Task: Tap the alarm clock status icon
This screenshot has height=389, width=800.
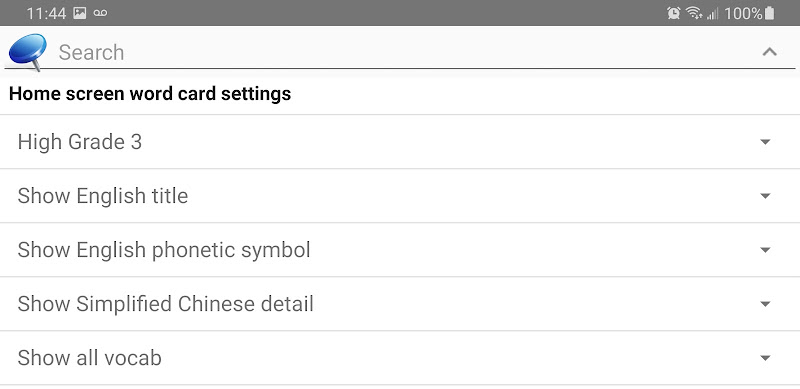Action: tap(673, 13)
